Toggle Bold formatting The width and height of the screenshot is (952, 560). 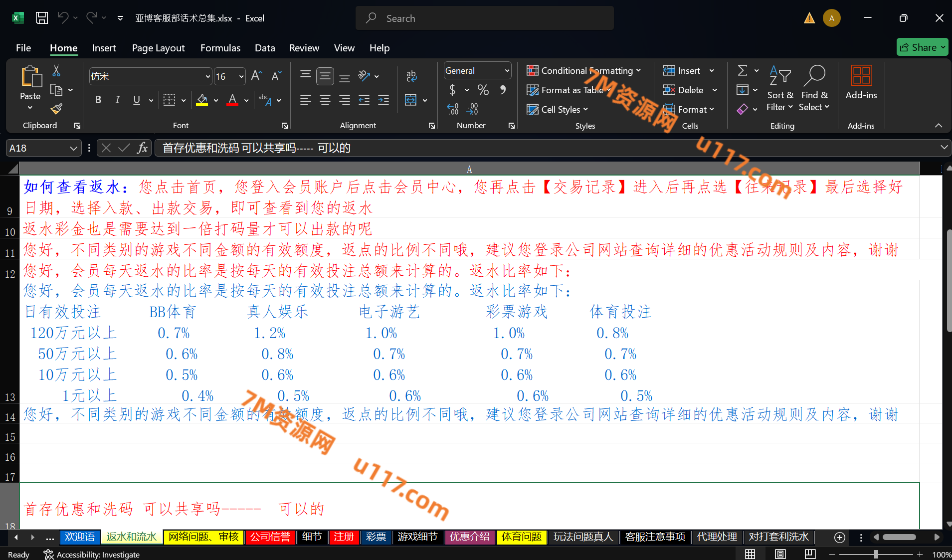pyautogui.click(x=98, y=100)
